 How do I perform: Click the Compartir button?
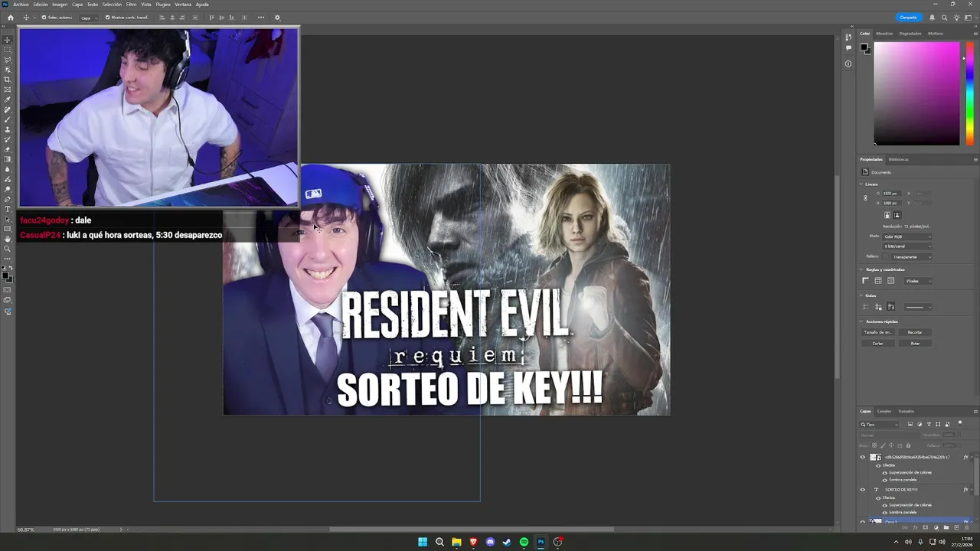(x=908, y=18)
